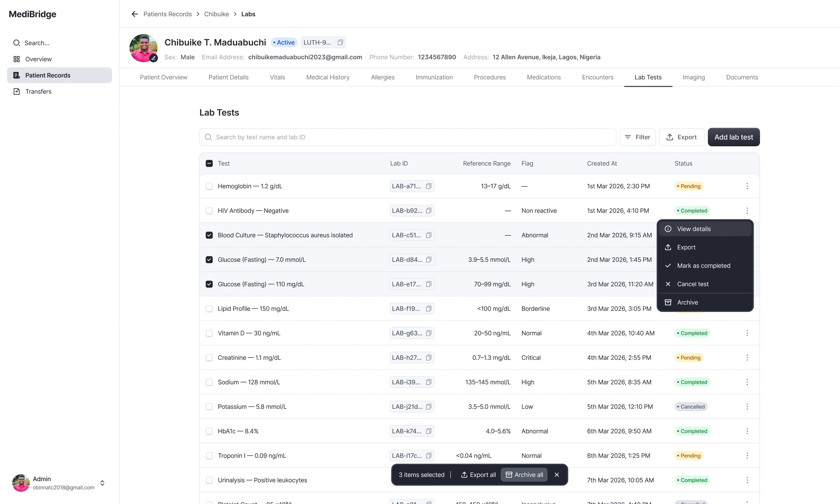This screenshot has width=840, height=504.
Task: Toggle the select-all checkbox in table header
Action: tap(209, 163)
